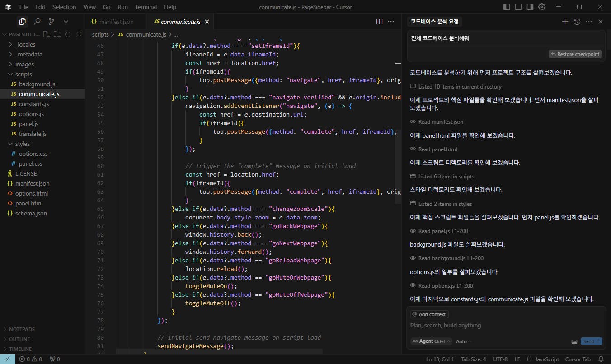Image resolution: width=611 pixels, height=364 pixels.
Task: Attach an image to the chat
Action: [574, 341]
